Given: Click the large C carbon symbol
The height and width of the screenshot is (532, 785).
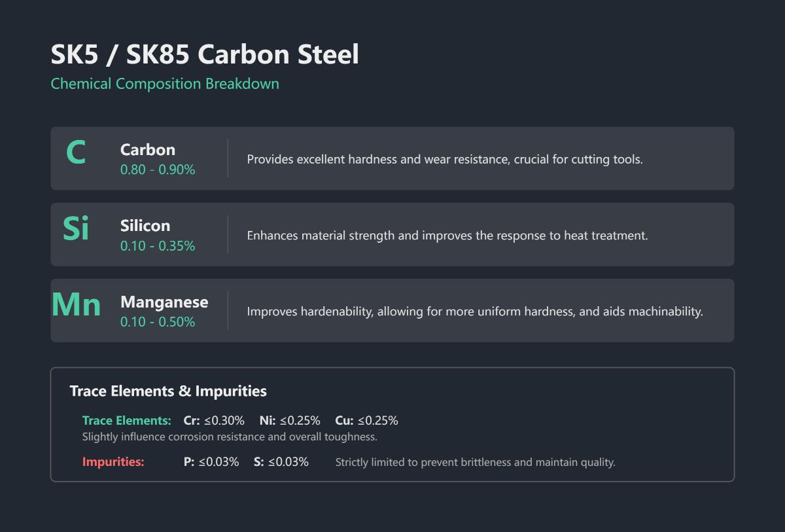Looking at the screenshot, I should pyautogui.click(x=76, y=153).
